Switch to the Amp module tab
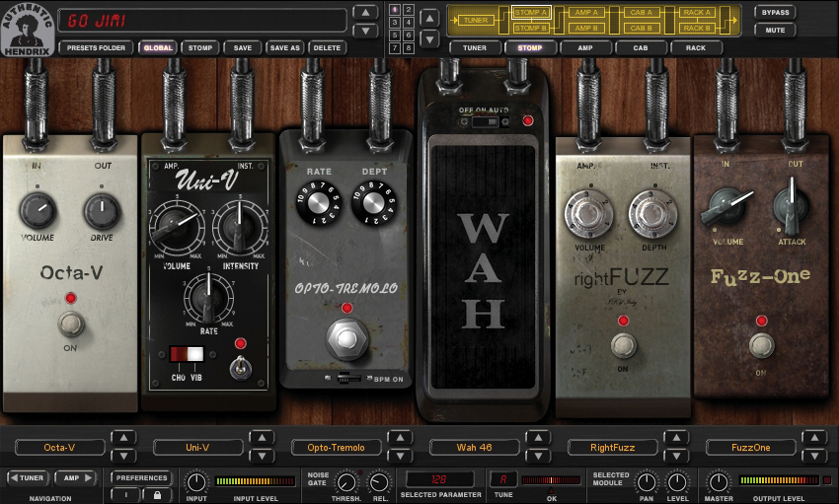 coord(585,48)
